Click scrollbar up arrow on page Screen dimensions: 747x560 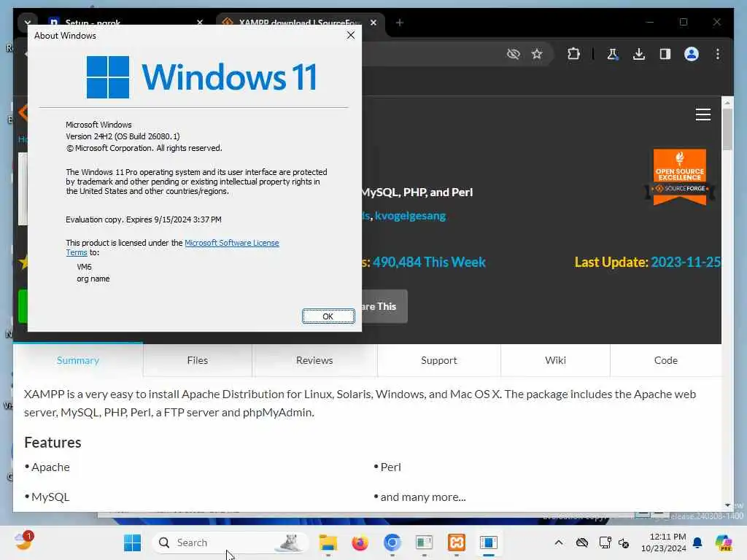[x=727, y=102]
